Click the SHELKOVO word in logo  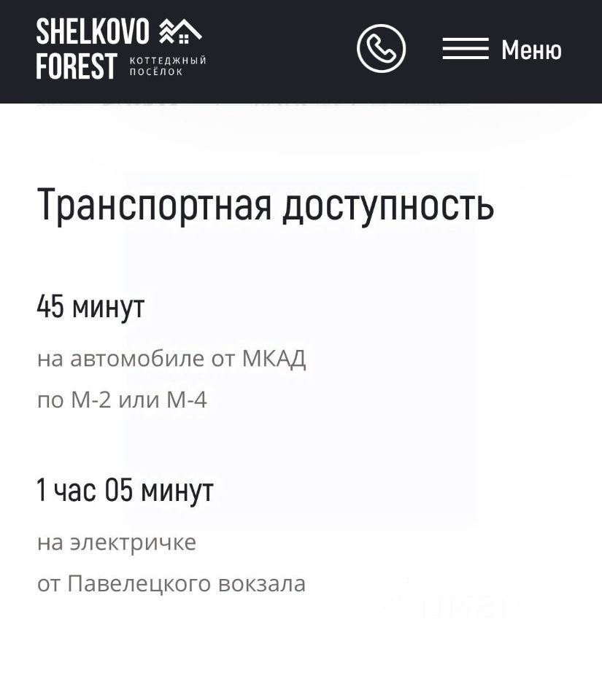[93, 31]
